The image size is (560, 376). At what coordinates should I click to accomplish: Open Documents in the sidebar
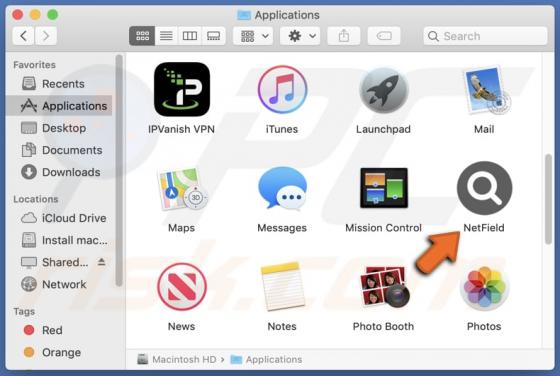coord(60,150)
